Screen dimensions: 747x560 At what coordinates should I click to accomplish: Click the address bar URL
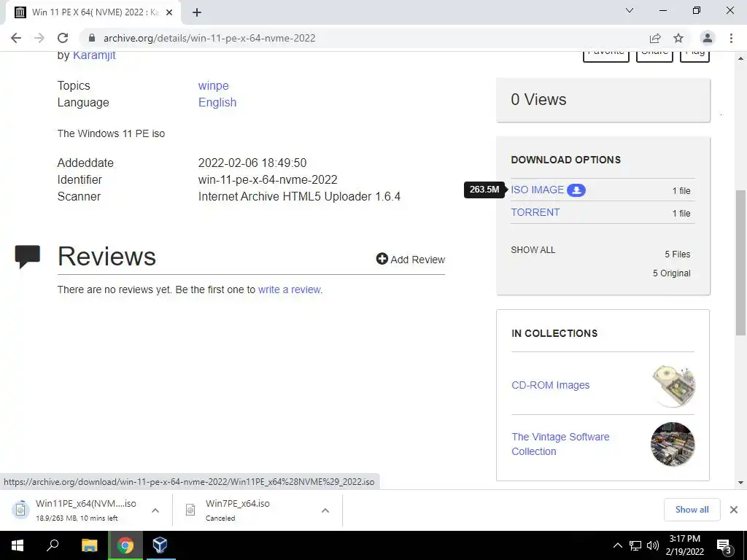pyautogui.click(x=209, y=38)
